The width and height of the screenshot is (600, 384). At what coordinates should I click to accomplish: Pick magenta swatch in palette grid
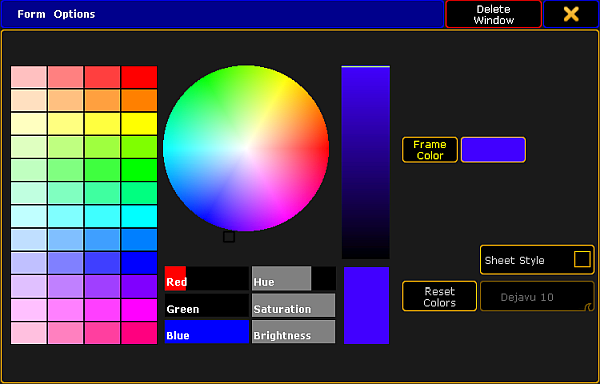(x=139, y=310)
